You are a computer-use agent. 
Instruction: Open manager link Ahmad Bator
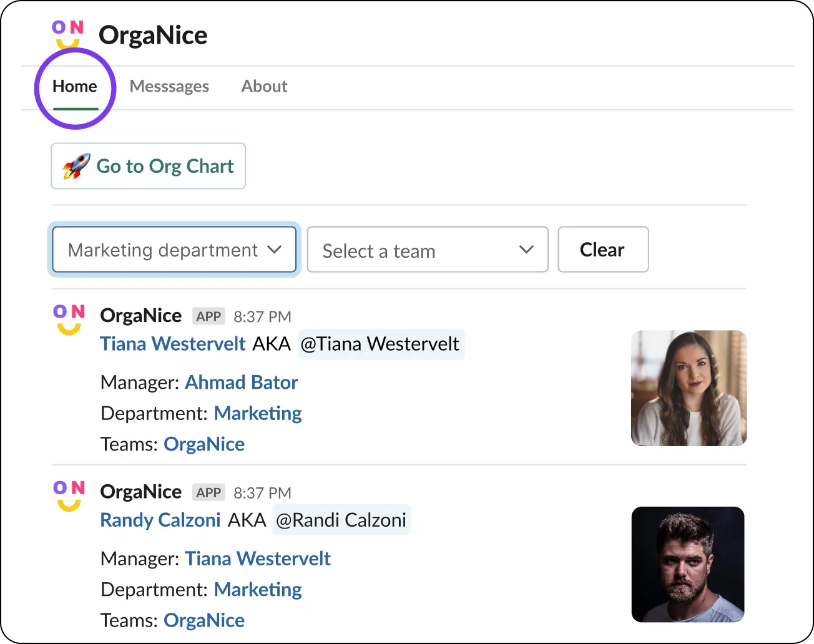click(x=242, y=383)
